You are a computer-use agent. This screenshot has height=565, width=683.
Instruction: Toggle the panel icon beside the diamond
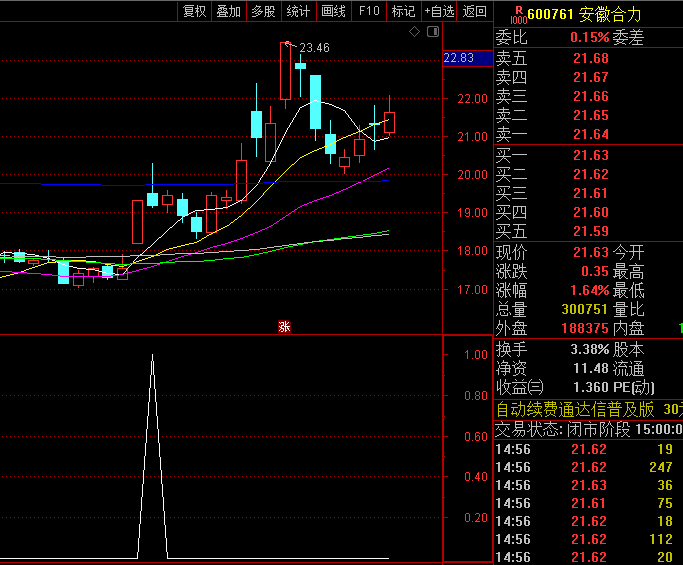click(x=432, y=33)
